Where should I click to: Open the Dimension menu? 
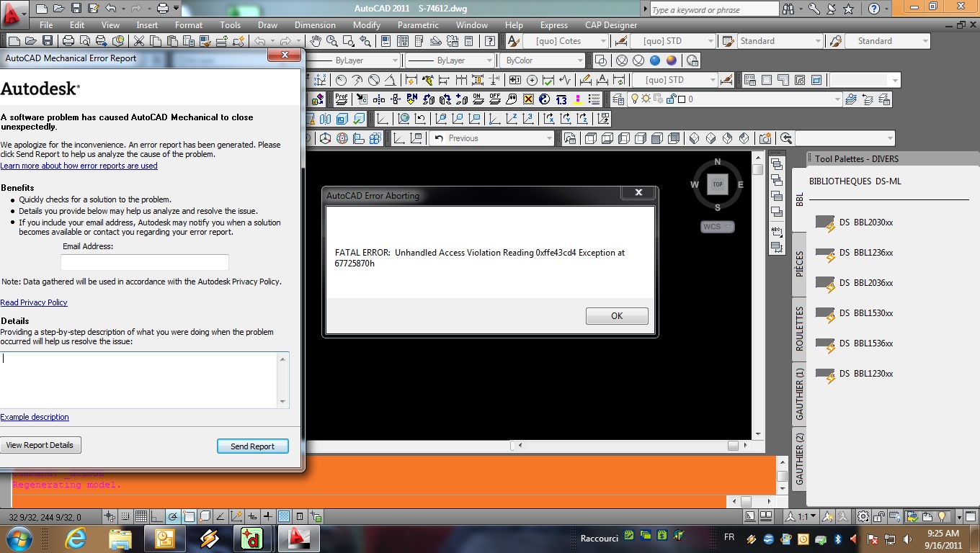315,25
